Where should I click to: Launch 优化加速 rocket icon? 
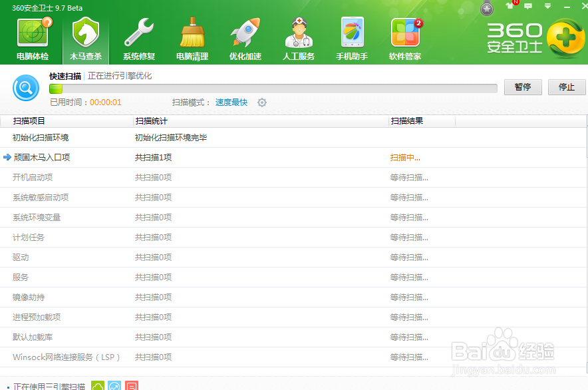pos(245,37)
